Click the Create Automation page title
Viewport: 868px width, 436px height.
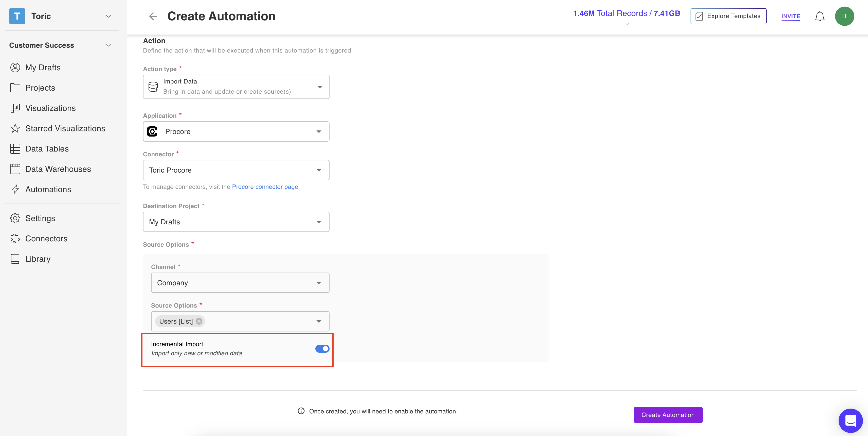click(221, 16)
